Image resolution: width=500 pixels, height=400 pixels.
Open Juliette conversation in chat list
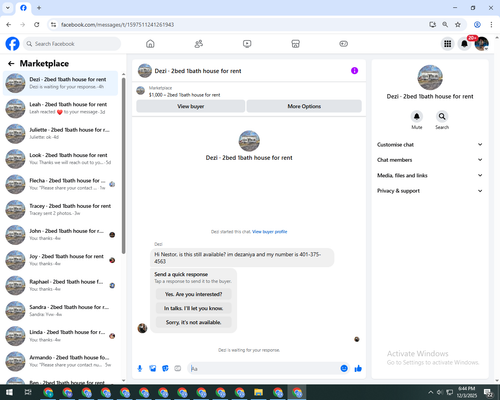(x=60, y=134)
